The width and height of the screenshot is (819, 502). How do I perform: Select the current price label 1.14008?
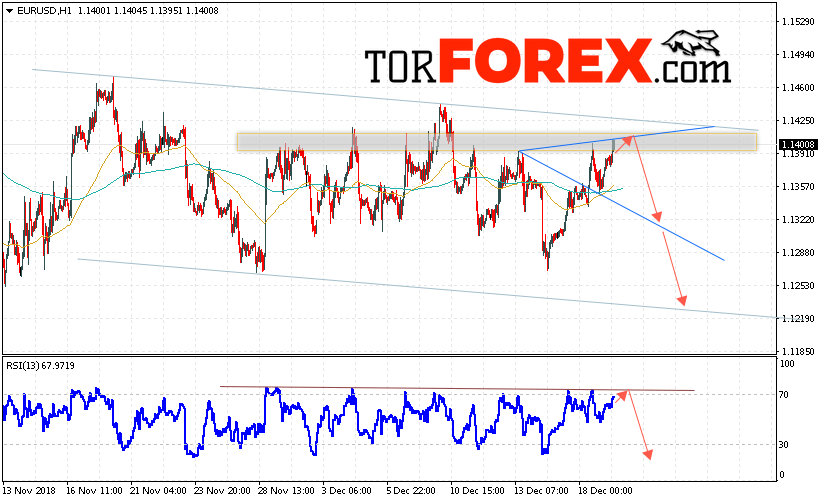798,145
